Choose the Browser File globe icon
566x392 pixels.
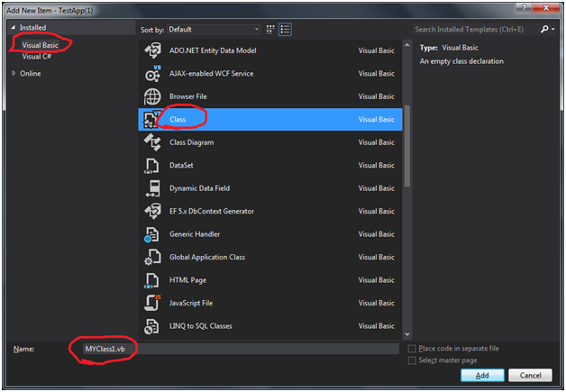(x=152, y=96)
